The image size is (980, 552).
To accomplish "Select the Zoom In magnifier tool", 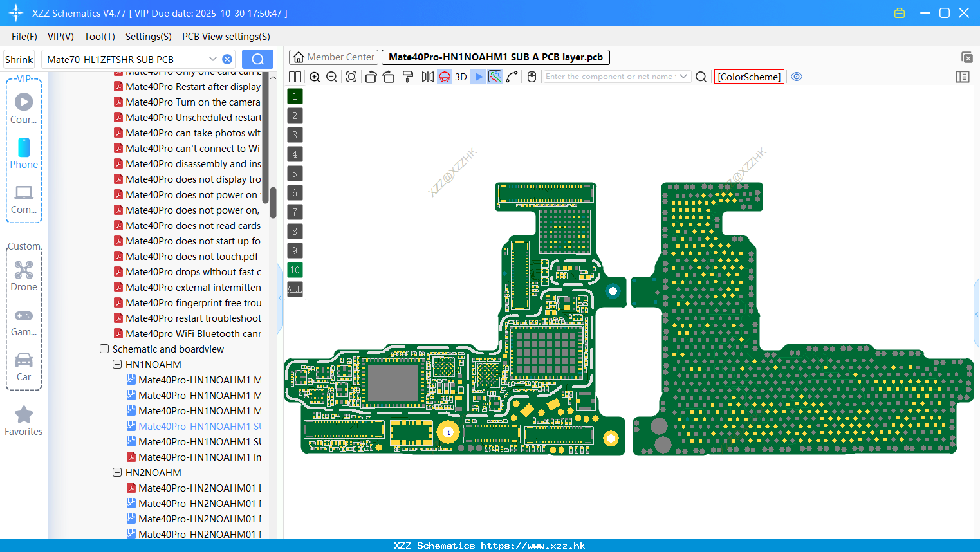I will (x=315, y=77).
